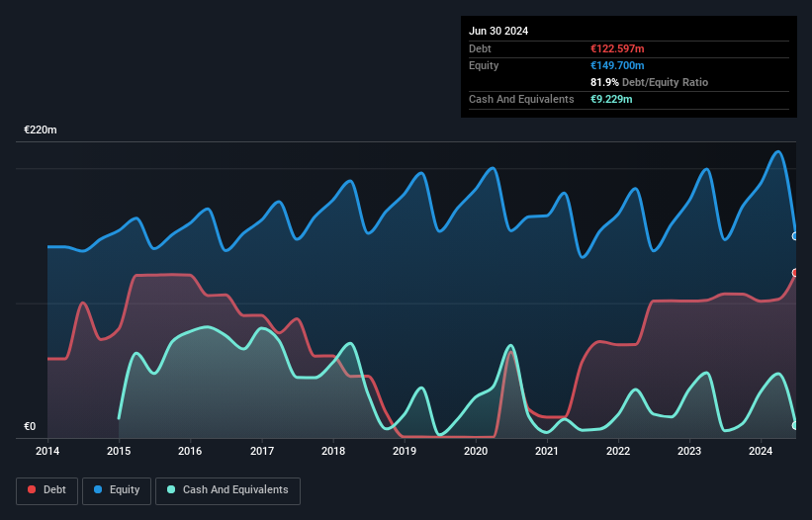
Task: Click the Equity row label in tooltip
Action: 484,65
